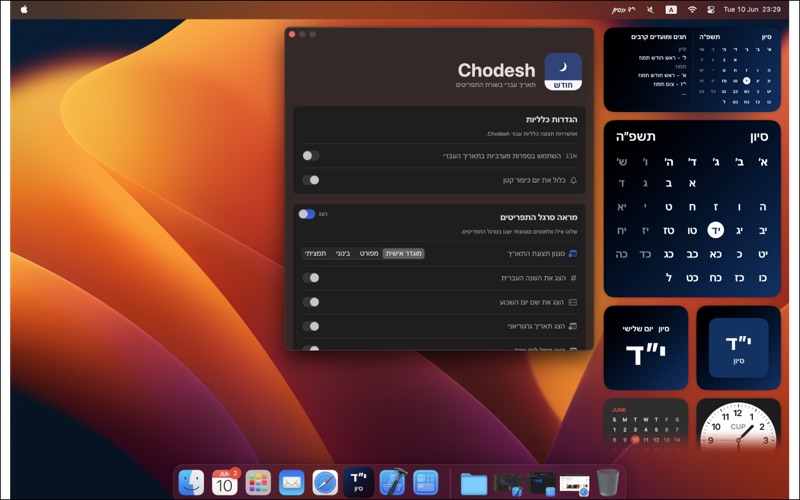Open Mail from the Dock
Screen dimensions: 800x500
click(292, 482)
